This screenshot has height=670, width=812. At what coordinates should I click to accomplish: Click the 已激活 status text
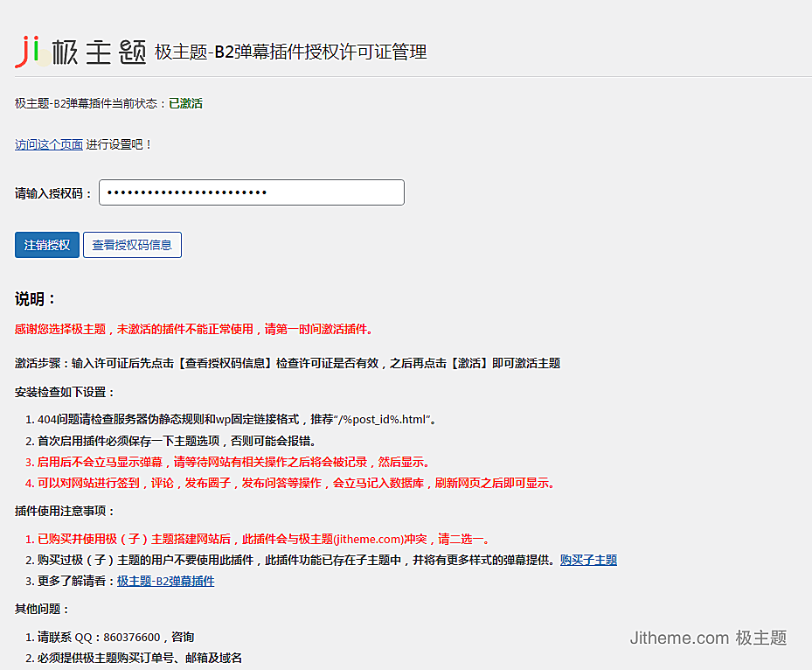186,103
